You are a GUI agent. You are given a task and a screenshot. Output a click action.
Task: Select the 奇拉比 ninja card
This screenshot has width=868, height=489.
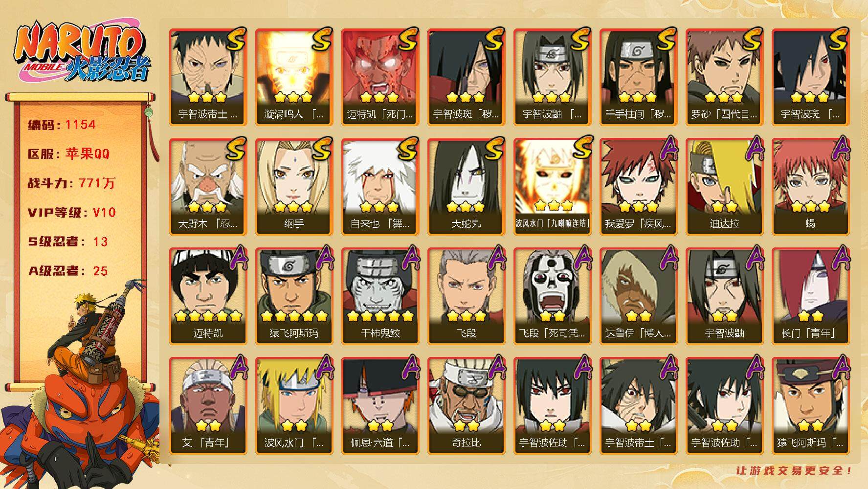(466, 406)
